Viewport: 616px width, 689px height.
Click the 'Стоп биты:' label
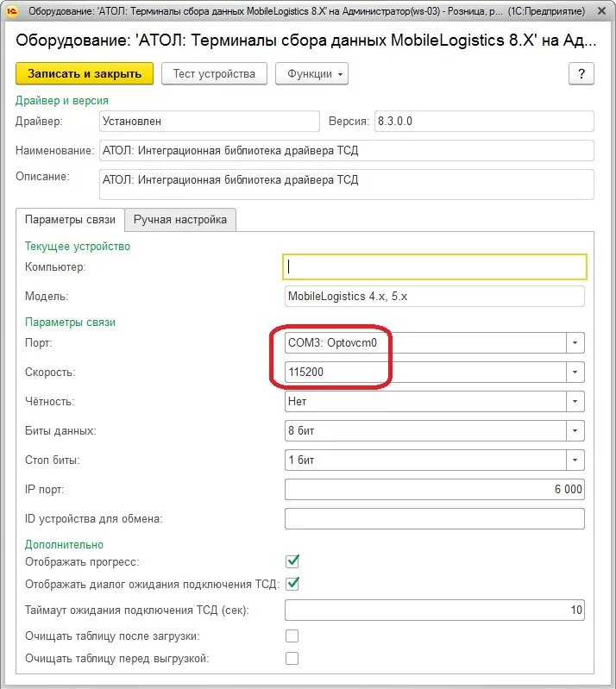point(53,460)
